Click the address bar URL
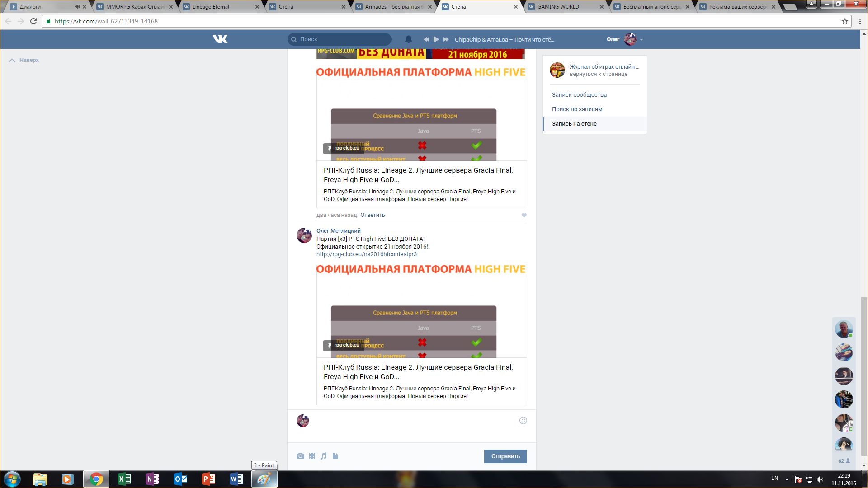This screenshot has width=868, height=488. pos(106,21)
